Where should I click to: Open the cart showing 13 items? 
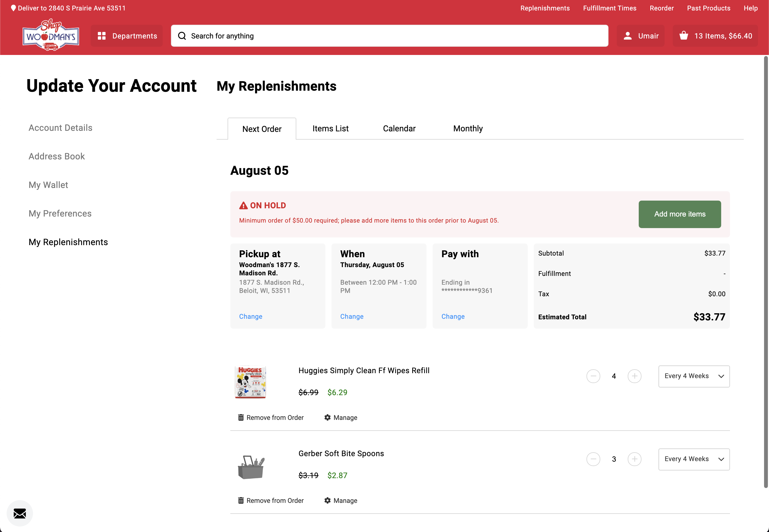tap(715, 36)
